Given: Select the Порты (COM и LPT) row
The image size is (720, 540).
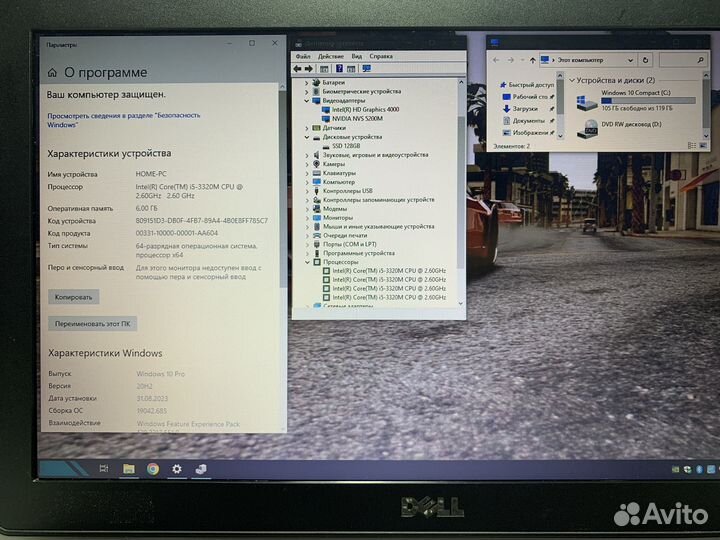Looking at the screenshot, I should coord(349,244).
